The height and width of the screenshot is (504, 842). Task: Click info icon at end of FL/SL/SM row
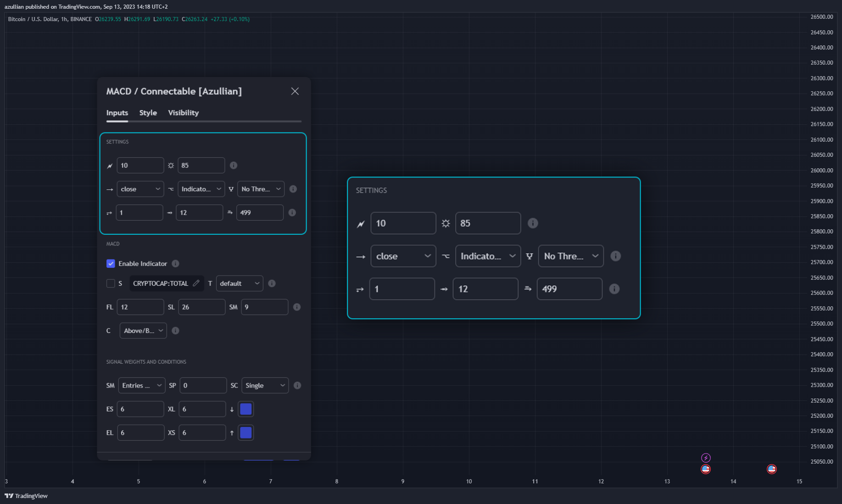click(x=297, y=307)
